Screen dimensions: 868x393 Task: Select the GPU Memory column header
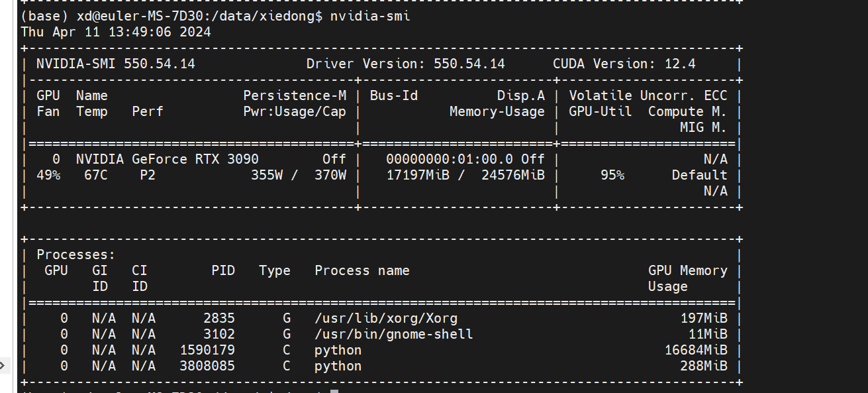click(688, 270)
